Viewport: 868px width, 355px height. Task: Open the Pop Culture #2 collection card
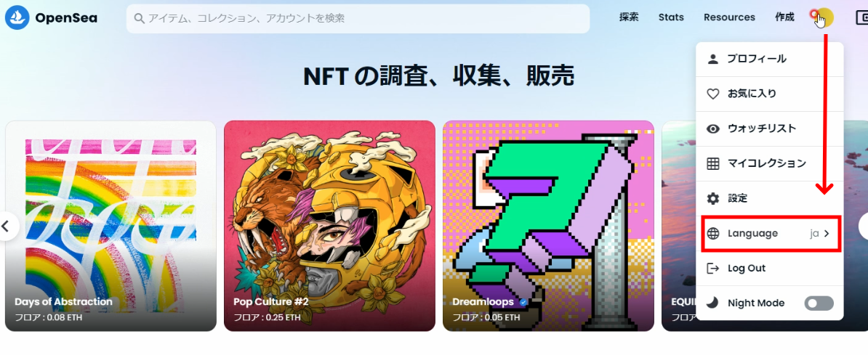point(329,226)
